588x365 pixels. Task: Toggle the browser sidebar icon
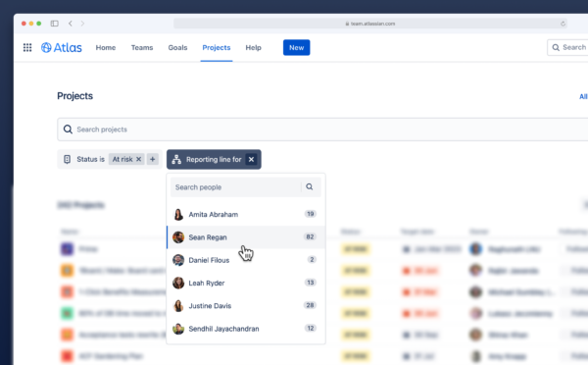[54, 24]
